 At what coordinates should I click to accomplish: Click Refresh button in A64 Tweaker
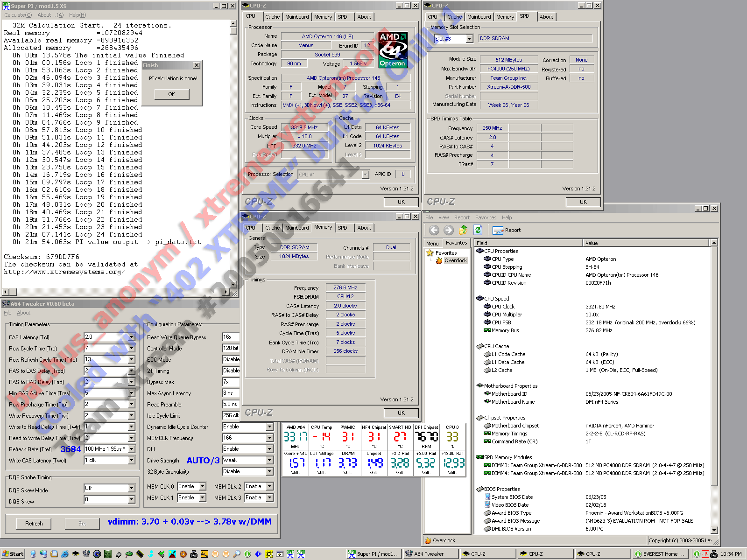(34, 524)
